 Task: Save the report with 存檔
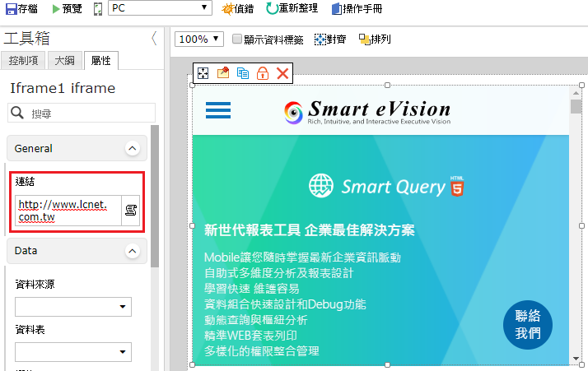21,8
